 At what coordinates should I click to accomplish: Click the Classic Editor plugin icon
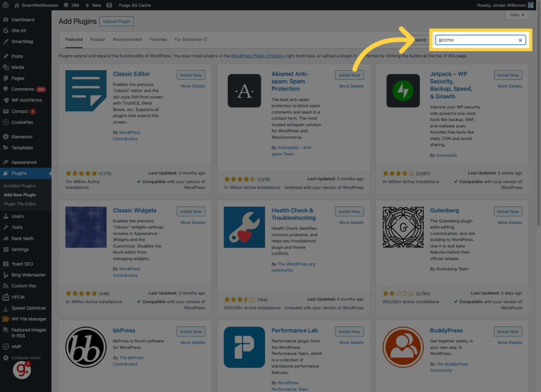86,91
